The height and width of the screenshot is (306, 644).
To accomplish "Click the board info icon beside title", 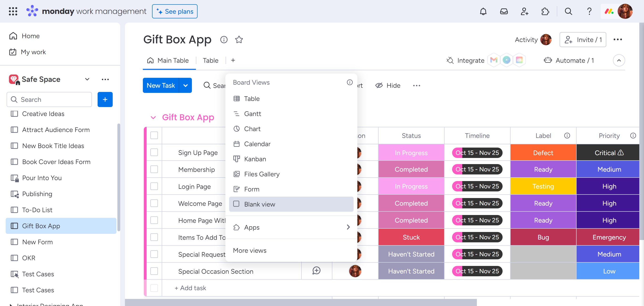I will 224,40.
